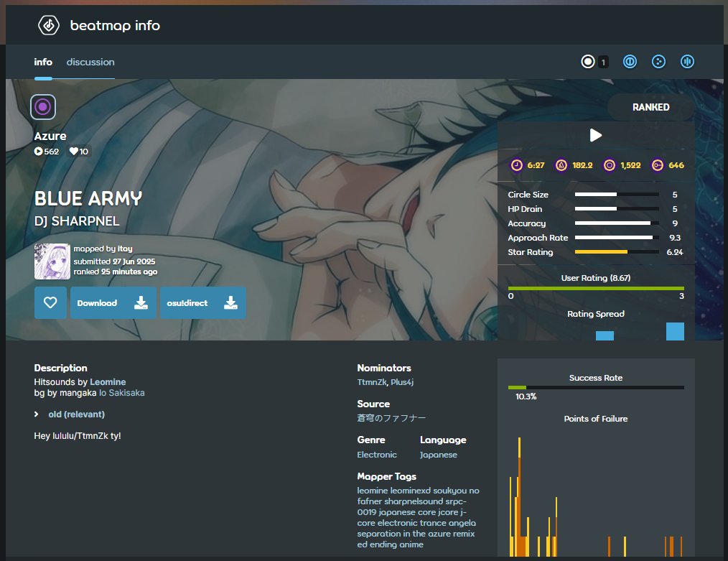Open Leomine's profile link
Screen dimensions: 728x561
pyautogui.click(x=108, y=381)
